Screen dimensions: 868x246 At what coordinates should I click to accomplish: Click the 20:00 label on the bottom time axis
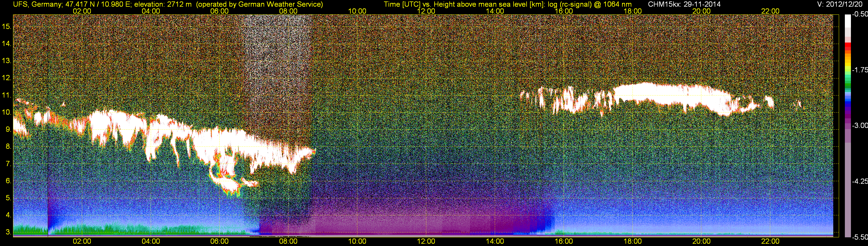702,241
